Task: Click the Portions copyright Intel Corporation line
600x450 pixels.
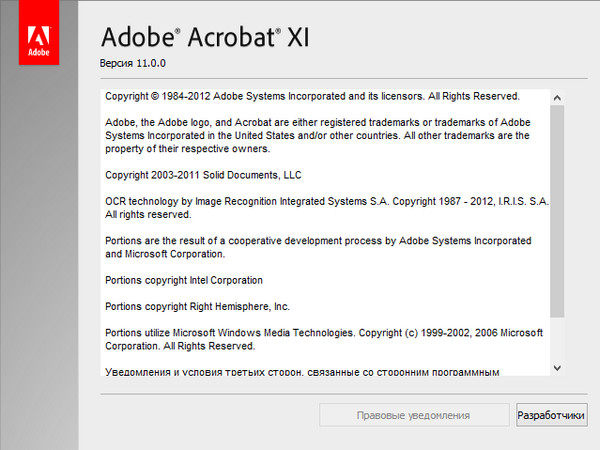Action: (x=184, y=280)
